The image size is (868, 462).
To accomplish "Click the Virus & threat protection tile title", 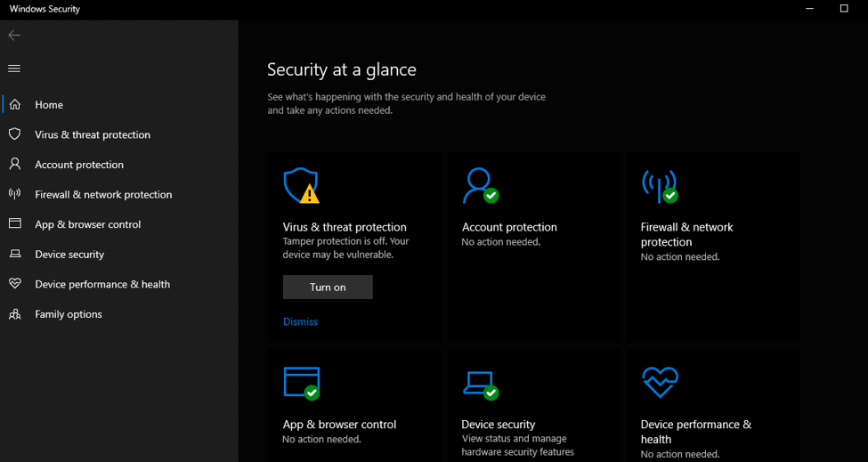I will coord(345,227).
